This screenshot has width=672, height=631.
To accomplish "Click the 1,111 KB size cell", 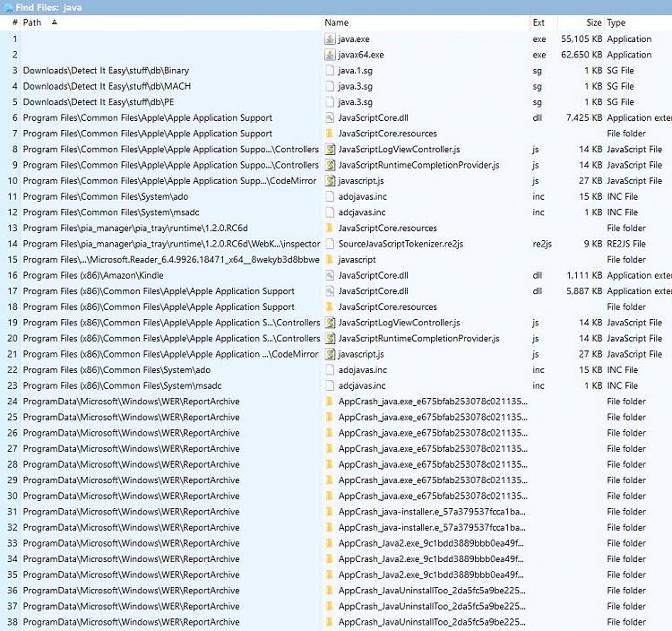I will coord(584,276).
